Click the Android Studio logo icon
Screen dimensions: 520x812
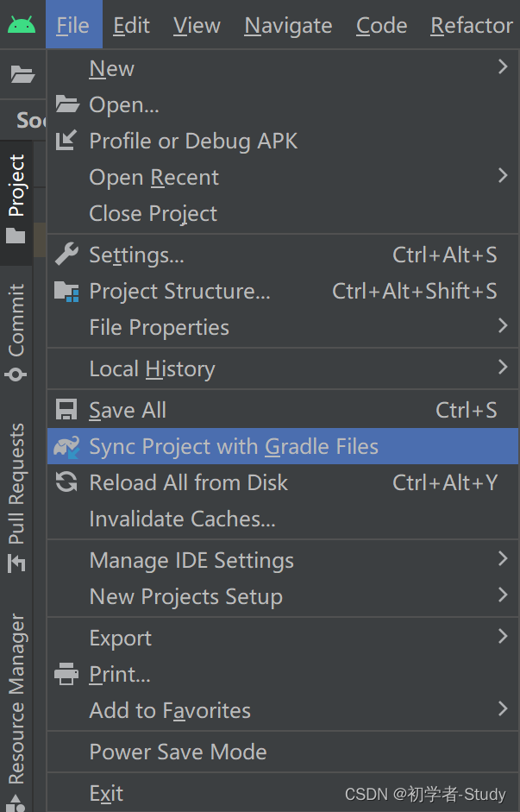(22, 24)
